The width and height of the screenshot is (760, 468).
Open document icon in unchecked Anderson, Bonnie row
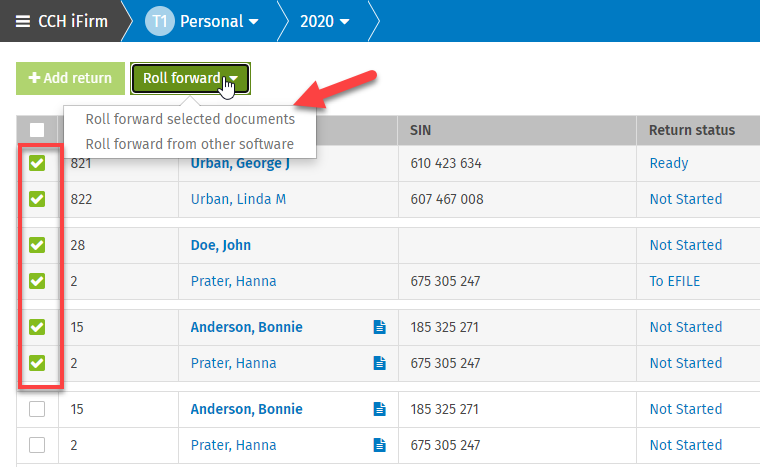tap(380, 409)
